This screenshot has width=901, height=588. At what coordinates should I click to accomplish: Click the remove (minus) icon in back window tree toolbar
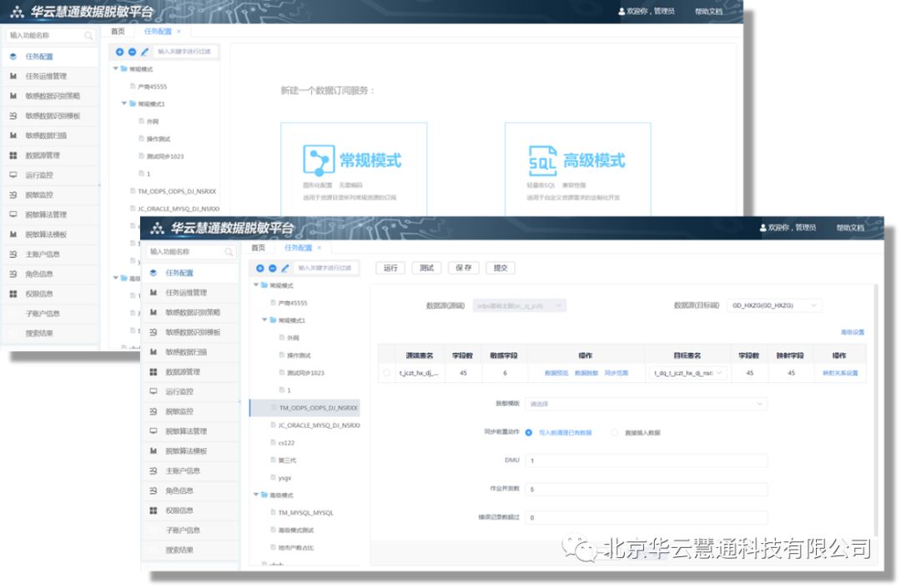(x=132, y=52)
